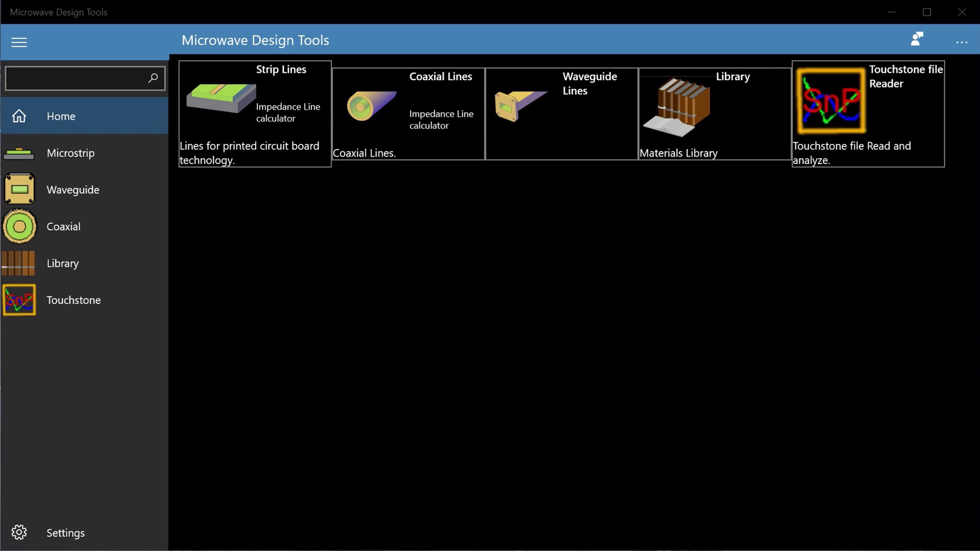Open the Touchstone file Reader SnP image
The height and width of the screenshot is (551, 980).
[831, 101]
